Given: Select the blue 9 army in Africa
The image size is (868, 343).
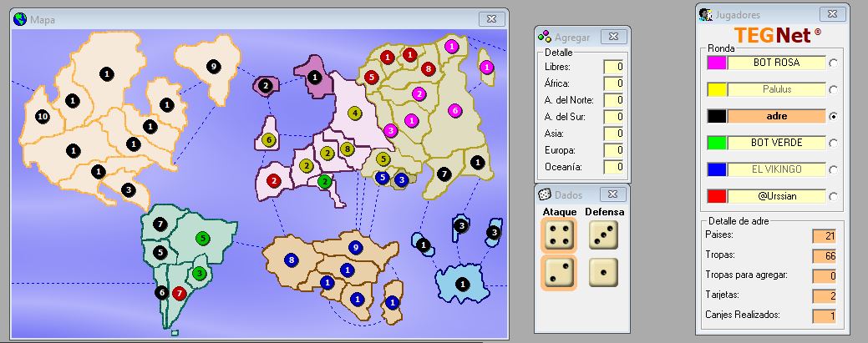Looking at the screenshot, I should [x=355, y=247].
